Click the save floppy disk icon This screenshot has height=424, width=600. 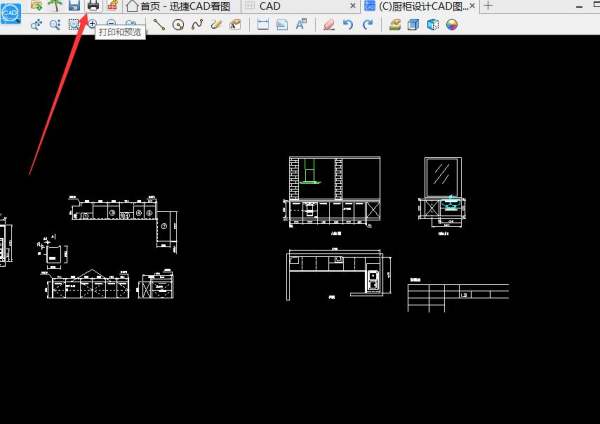74,6
